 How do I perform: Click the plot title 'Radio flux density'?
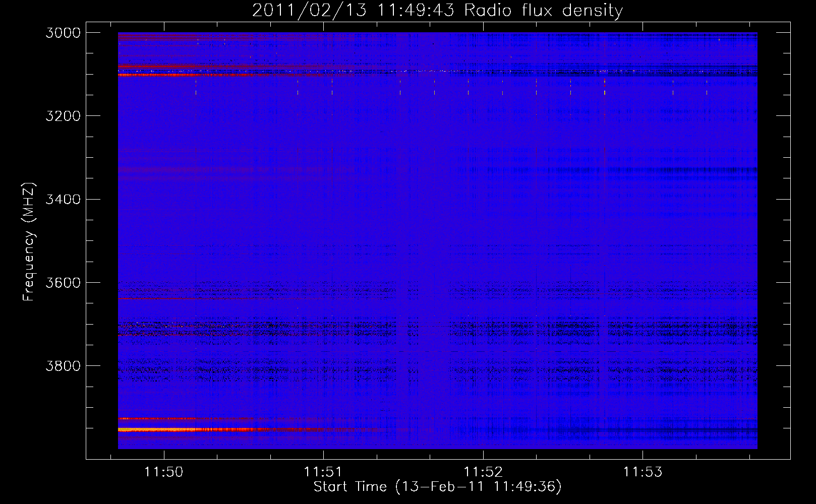pos(437,10)
